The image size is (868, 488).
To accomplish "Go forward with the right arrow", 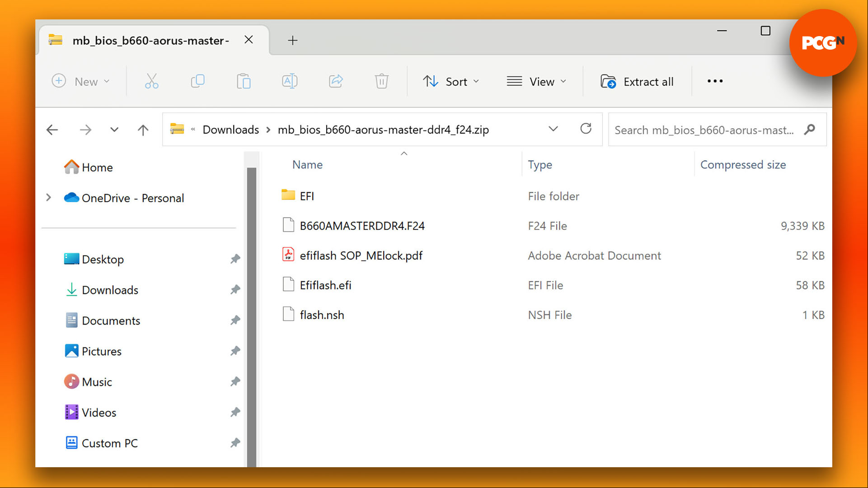I will [x=85, y=130].
